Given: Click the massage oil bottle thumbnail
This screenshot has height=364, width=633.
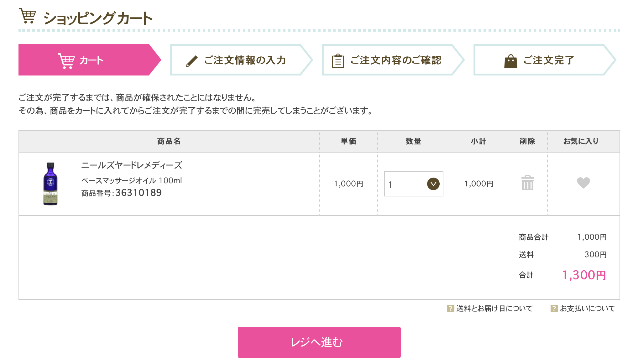Looking at the screenshot, I should (x=50, y=184).
